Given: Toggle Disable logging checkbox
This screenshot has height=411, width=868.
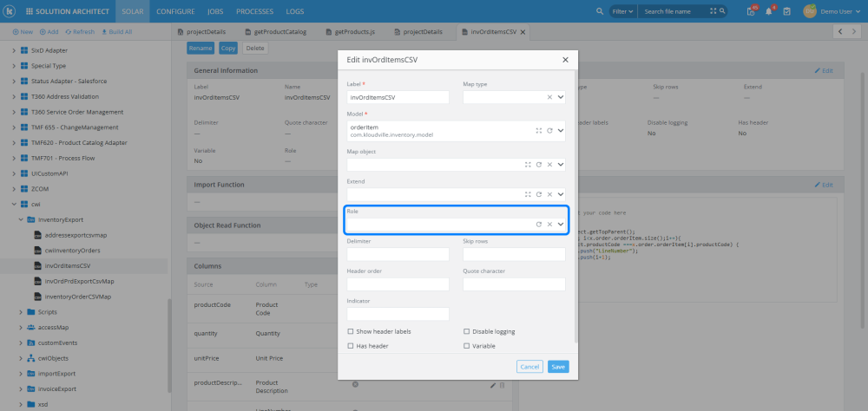Looking at the screenshot, I should [x=466, y=331].
